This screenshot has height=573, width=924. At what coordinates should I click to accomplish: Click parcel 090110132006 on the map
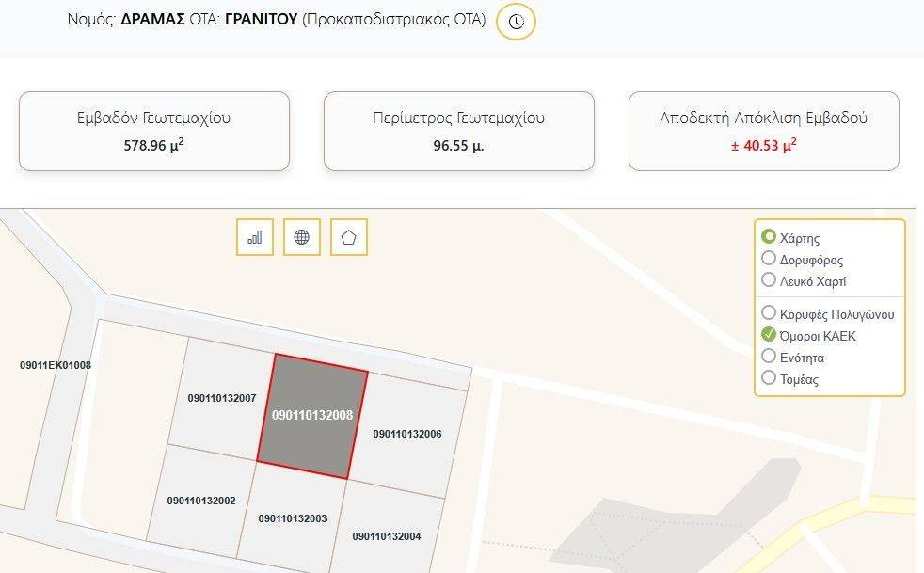[407, 434]
